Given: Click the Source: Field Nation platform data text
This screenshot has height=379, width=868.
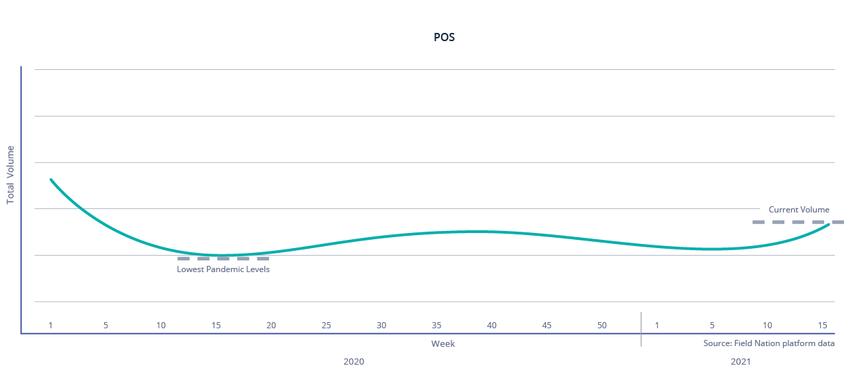Looking at the screenshot, I should click(769, 343).
